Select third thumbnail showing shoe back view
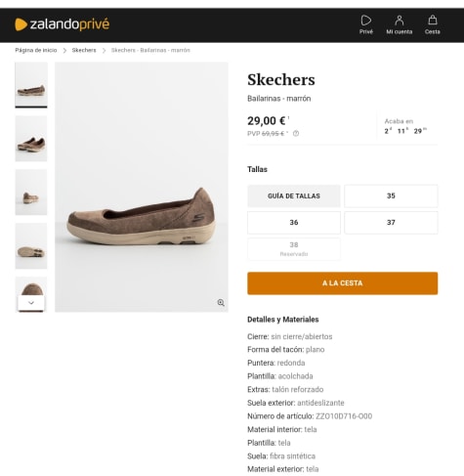Screen dimensions: 464x476 point(31,193)
